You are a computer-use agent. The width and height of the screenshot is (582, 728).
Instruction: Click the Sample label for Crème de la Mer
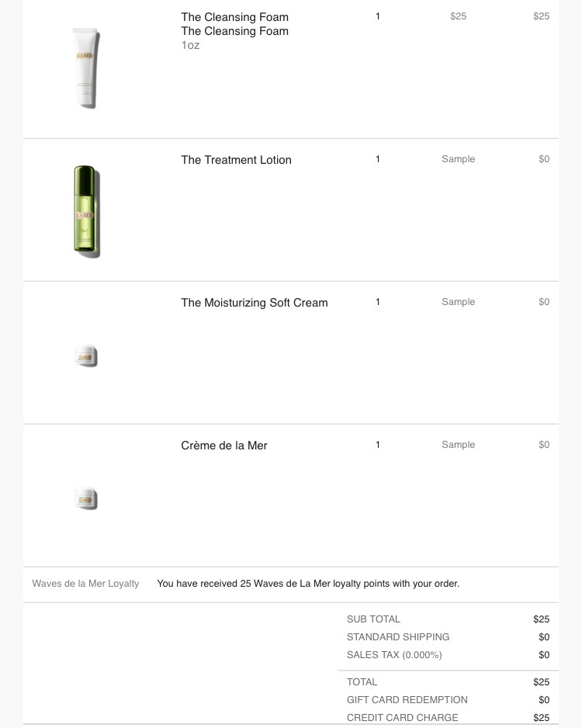coord(458,444)
